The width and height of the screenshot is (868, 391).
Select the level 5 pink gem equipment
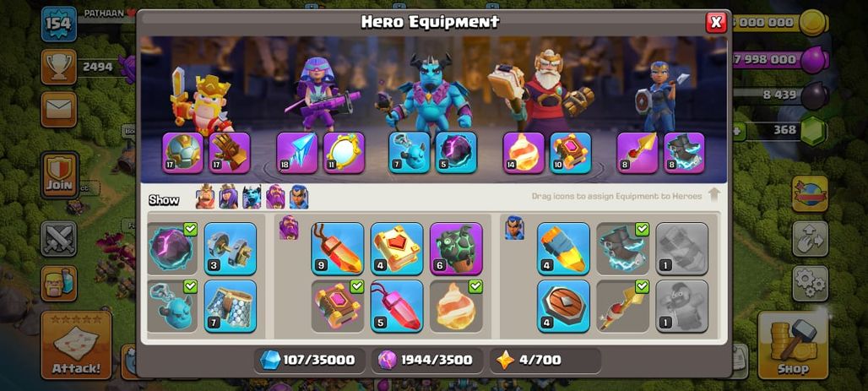(397, 306)
